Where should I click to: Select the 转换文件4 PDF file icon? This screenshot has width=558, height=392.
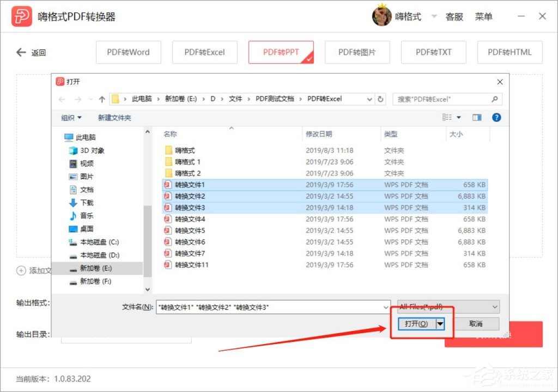point(168,219)
